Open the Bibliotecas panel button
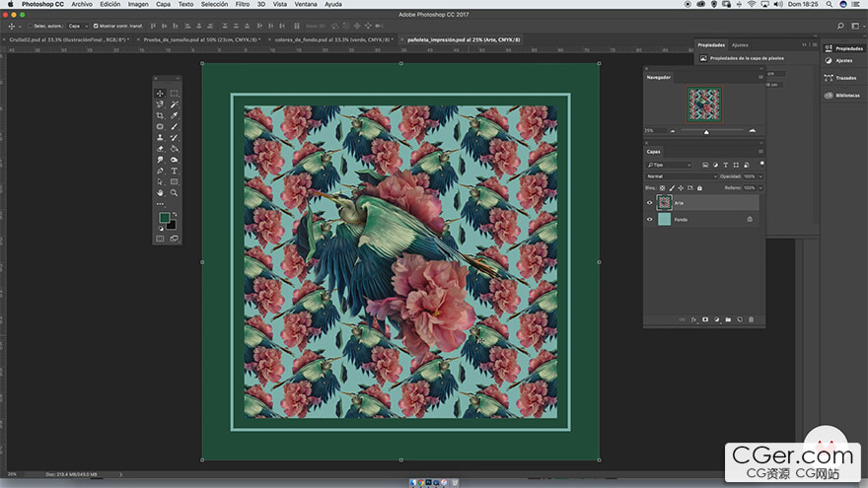 point(842,96)
